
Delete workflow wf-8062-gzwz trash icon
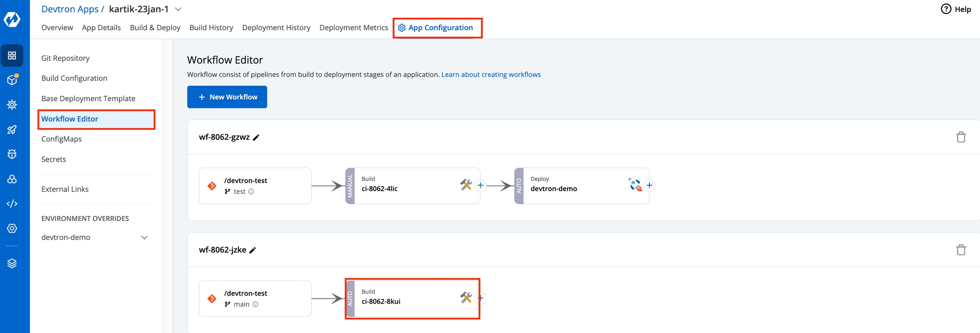coord(961,137)
